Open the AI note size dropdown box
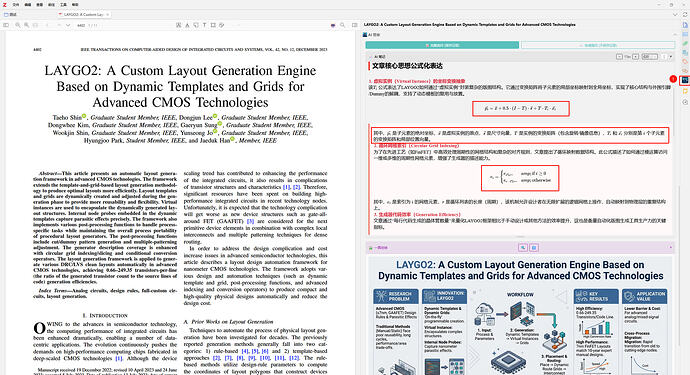 coord(649,57)
